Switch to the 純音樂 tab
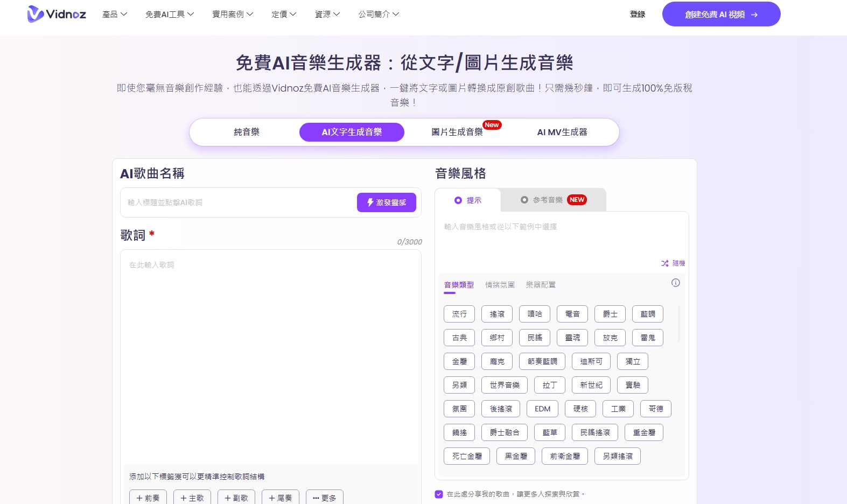This screenshot has height=504, width=847. point(247,132)
